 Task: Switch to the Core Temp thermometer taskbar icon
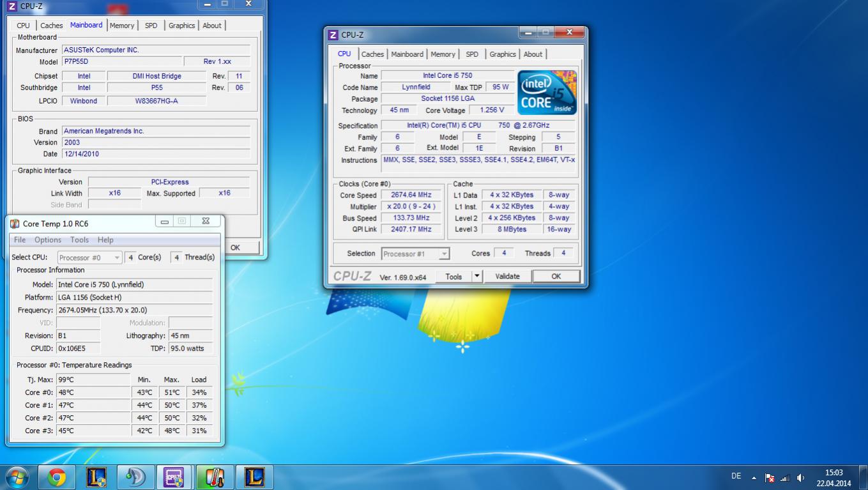215,477
